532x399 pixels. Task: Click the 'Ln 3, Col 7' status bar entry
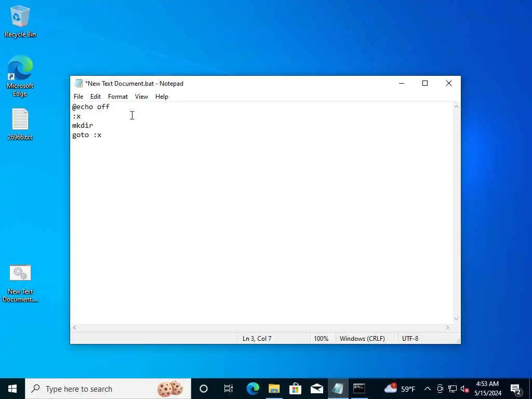tap(257, 339)
